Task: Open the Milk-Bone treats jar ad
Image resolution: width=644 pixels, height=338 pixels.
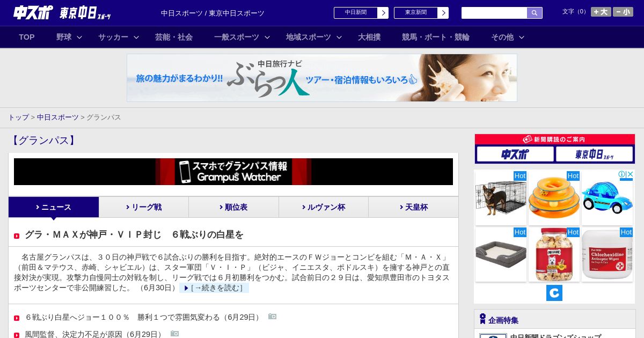Action: point(554,254)
